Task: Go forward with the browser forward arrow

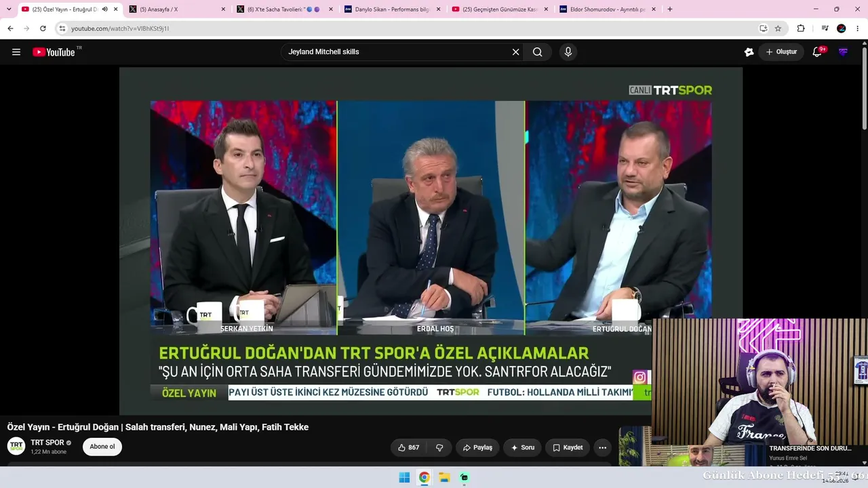Action: click(26, 28)
